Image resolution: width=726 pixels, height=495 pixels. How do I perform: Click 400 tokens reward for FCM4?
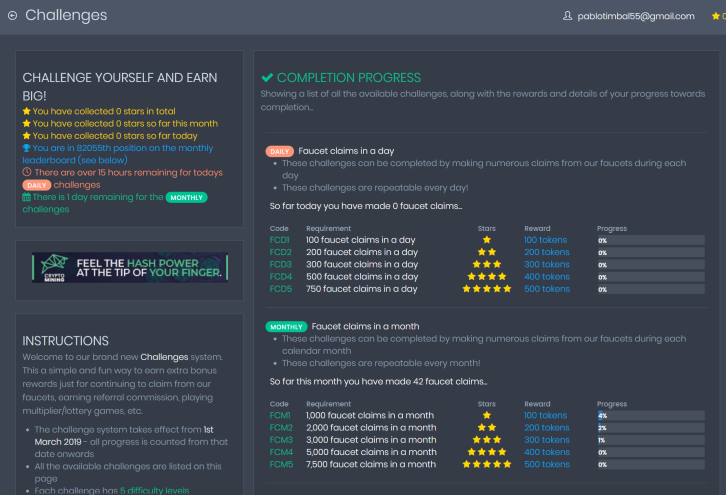547,452
